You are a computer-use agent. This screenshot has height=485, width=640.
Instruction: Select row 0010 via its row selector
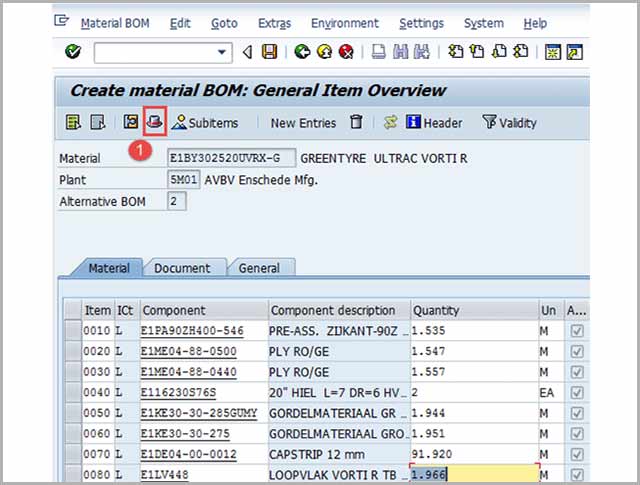tap(73, 331)
